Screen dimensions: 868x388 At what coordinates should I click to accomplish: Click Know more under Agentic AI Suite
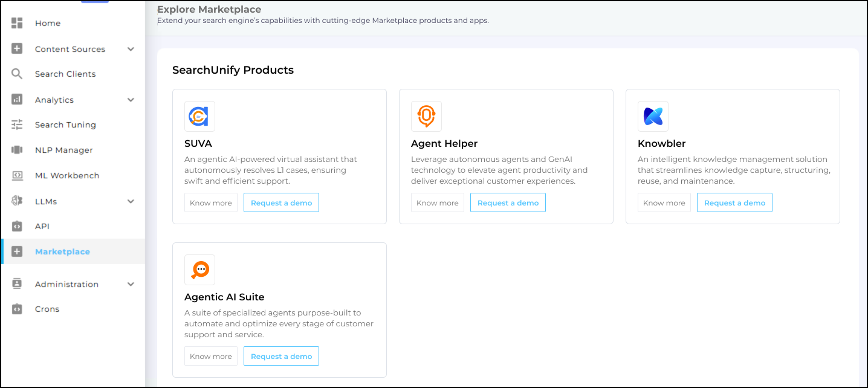[211, 357]
